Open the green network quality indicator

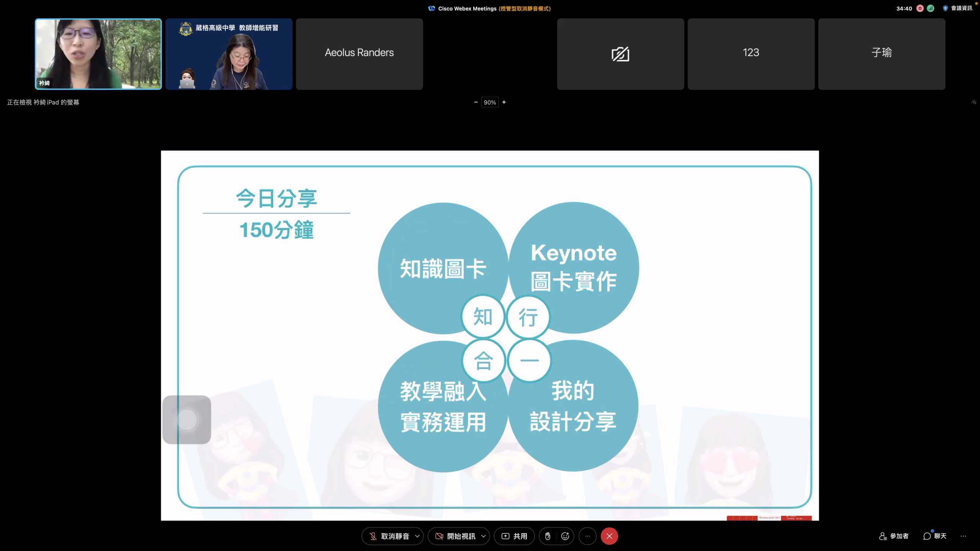931,8
